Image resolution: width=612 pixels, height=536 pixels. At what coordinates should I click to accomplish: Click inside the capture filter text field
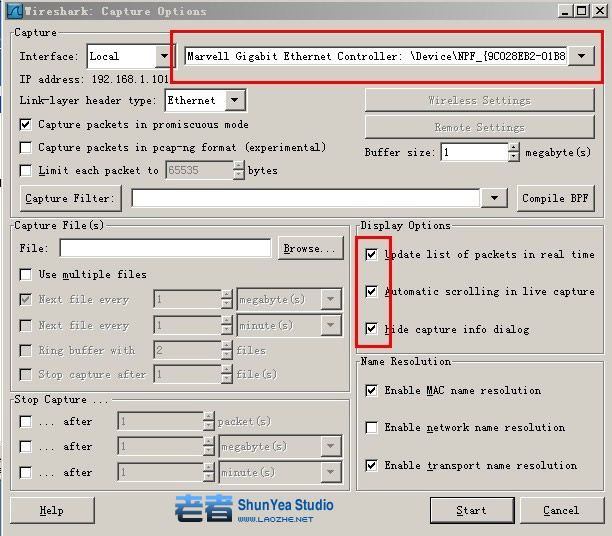(305, 198)
